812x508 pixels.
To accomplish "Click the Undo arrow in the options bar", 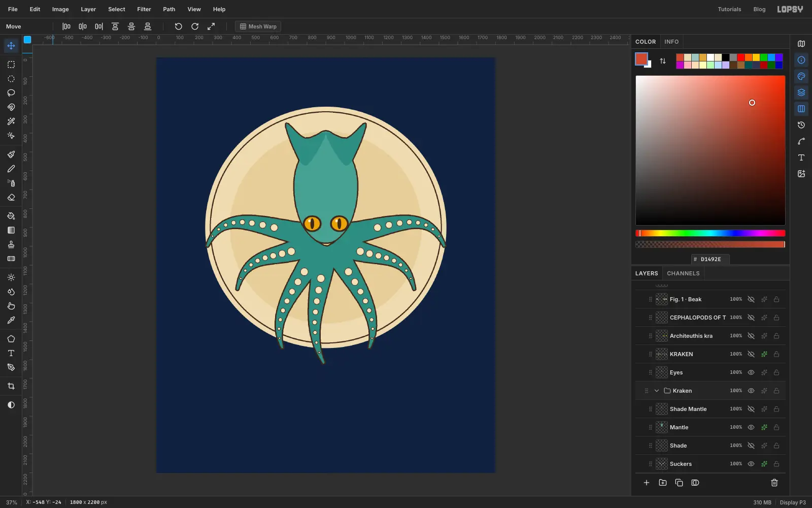I will (x=179, y=26).
